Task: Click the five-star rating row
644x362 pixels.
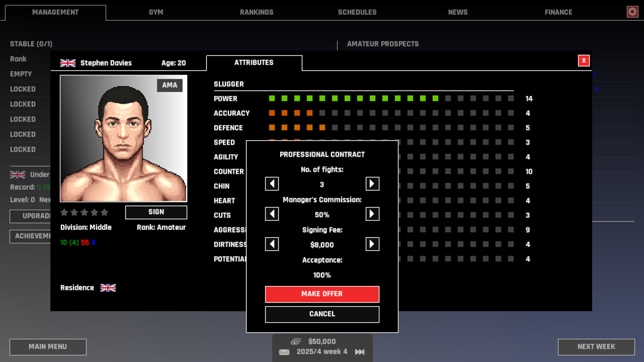Action: click(84, 212)
